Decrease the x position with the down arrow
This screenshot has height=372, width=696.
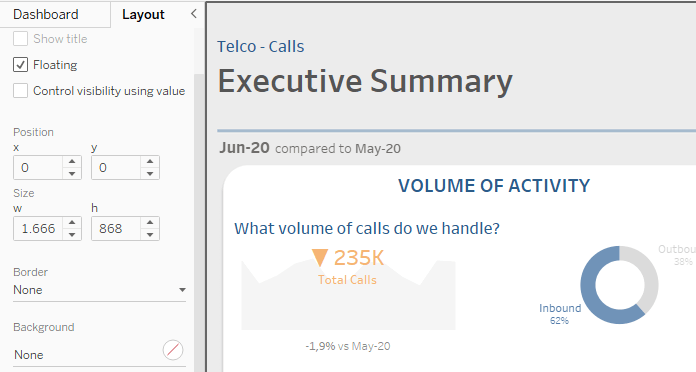click(x=72, y=174)
